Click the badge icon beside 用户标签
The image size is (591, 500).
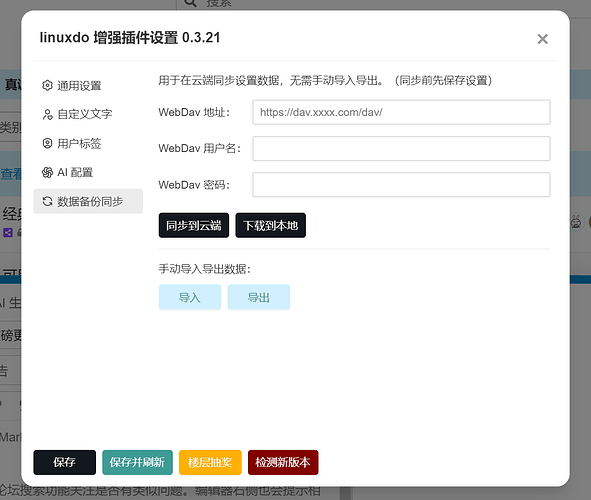pos(47,143)
